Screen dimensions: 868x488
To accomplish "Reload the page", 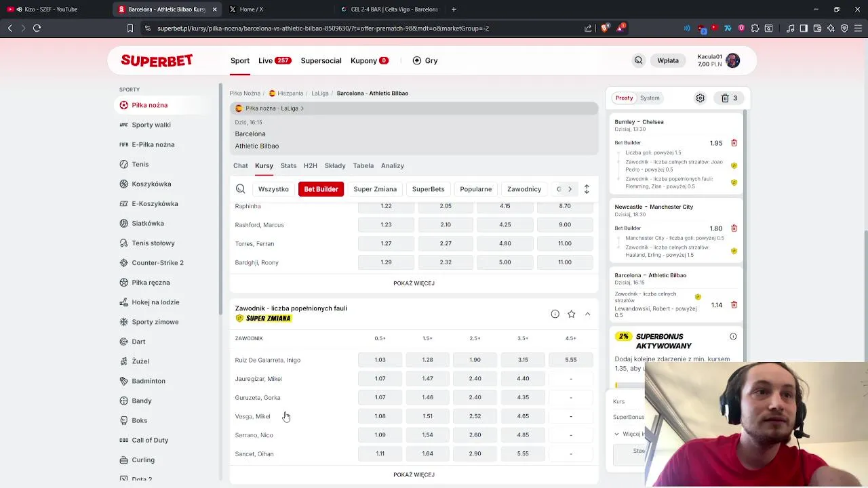I will point(37,28).
